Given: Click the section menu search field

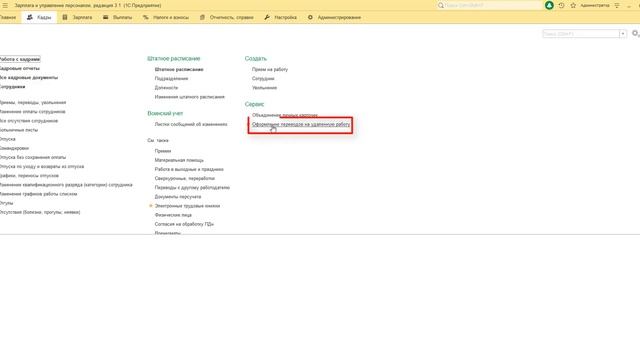Looking at the screenshot, I should tap(581, 33).
